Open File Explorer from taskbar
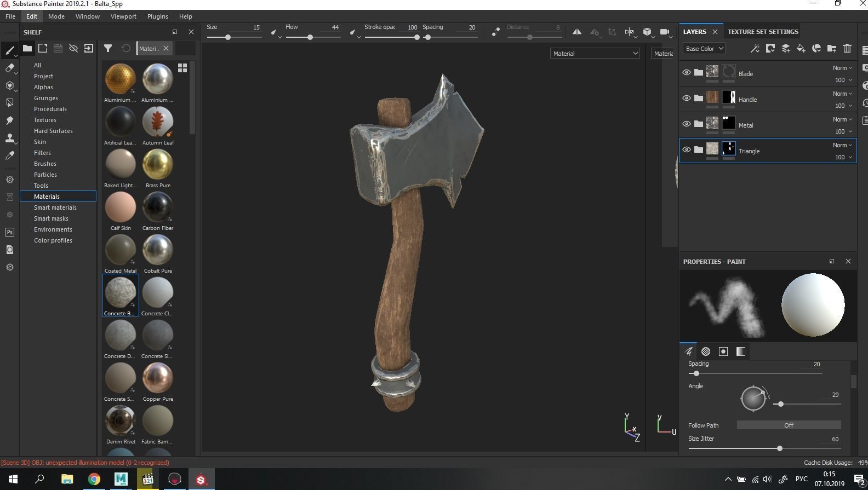The height and width of the screenshot is (490, 868). point(67,480)
